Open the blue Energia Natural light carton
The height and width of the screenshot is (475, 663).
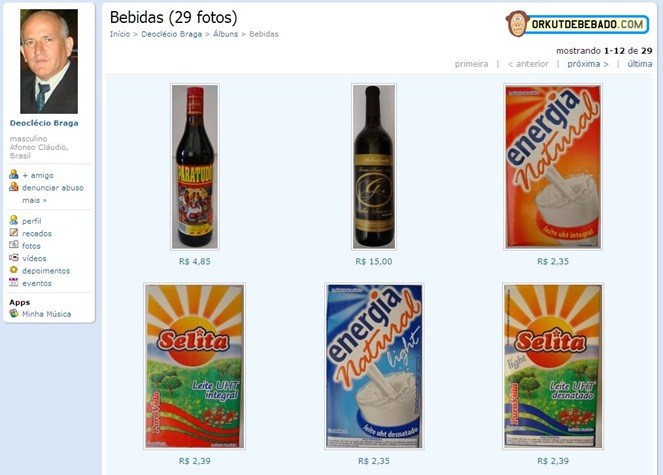tap(374, 366)
